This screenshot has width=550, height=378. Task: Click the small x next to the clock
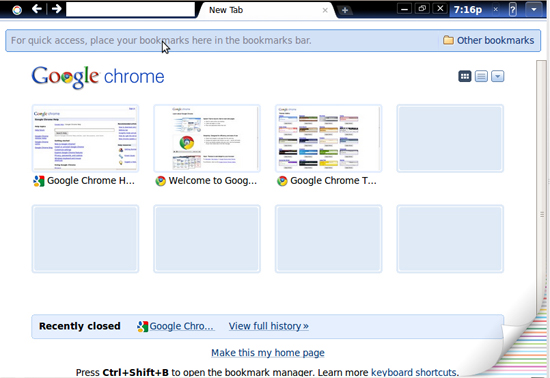pos(496,9)
